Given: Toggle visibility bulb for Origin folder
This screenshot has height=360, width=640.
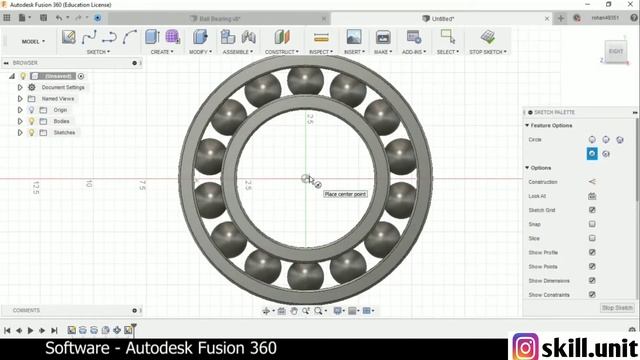Looking at the screenshot, I should pyautogui.click(x=31, y=110).
